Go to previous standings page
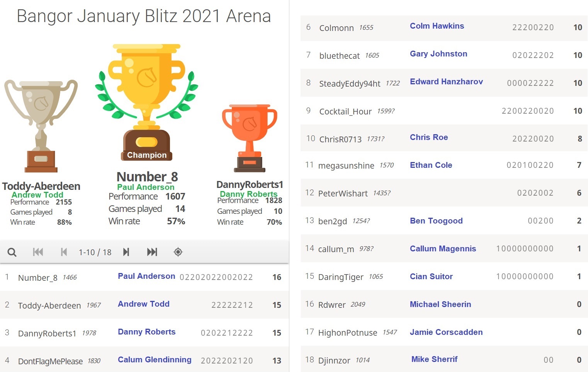Viewport: 588px width, 372px height. pyautogui.click(x=64, y=252)
